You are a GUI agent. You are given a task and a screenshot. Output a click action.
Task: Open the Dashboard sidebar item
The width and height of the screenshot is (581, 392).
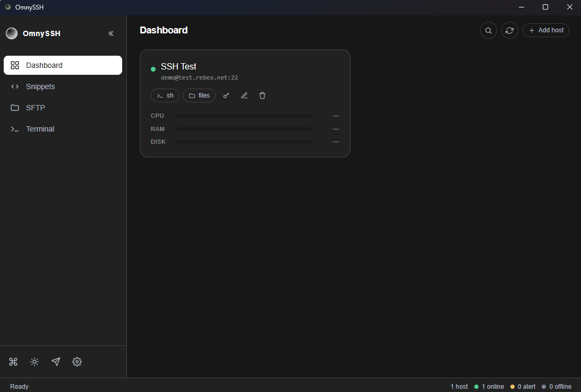coord(63,65)
